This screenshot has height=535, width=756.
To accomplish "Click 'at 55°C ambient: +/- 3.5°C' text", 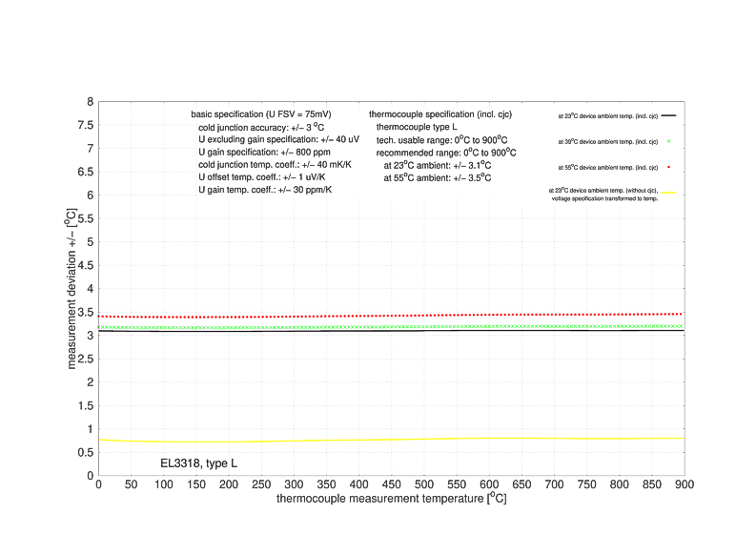I will pos(438,177).
